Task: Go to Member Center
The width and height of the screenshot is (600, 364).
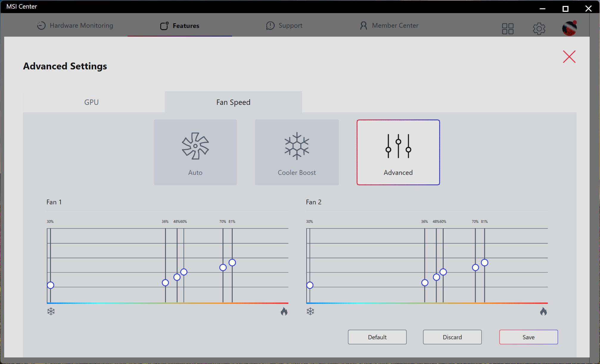Action: pos(389,26)
